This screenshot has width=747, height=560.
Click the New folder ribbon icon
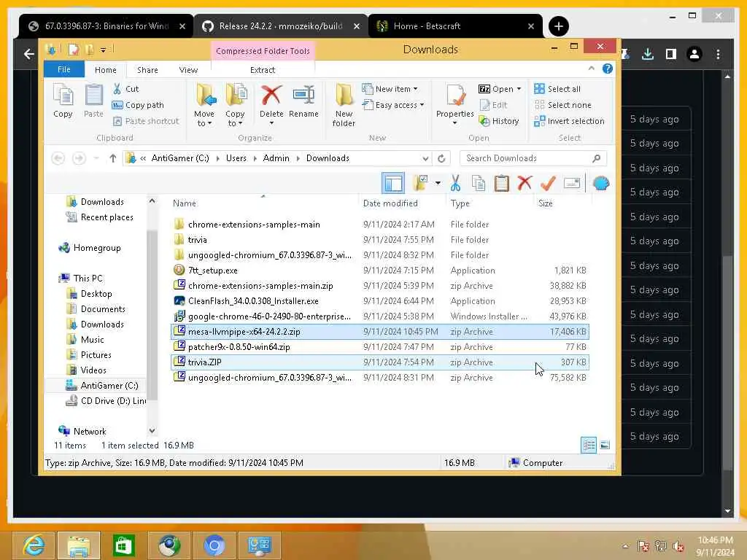(x=344, y=105)
